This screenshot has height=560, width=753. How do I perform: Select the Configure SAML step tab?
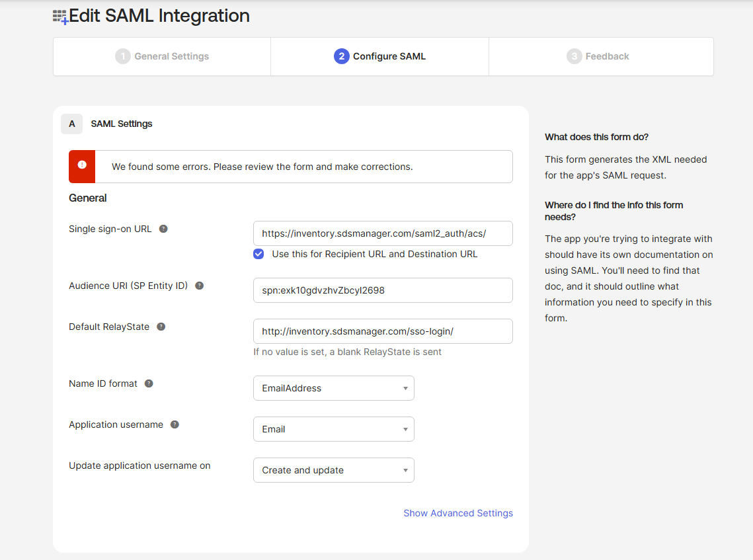pyautogui.click(x=379, y=56)
